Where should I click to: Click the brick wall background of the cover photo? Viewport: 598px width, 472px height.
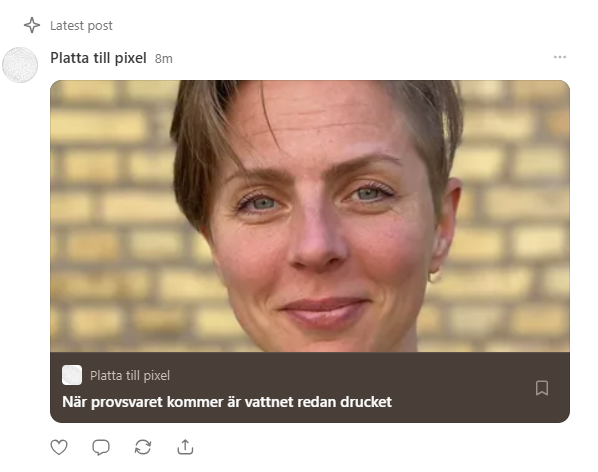(111, 214)
